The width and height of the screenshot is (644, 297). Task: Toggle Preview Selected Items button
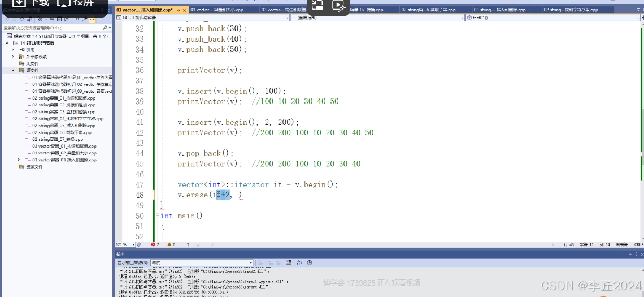point(93,19)
